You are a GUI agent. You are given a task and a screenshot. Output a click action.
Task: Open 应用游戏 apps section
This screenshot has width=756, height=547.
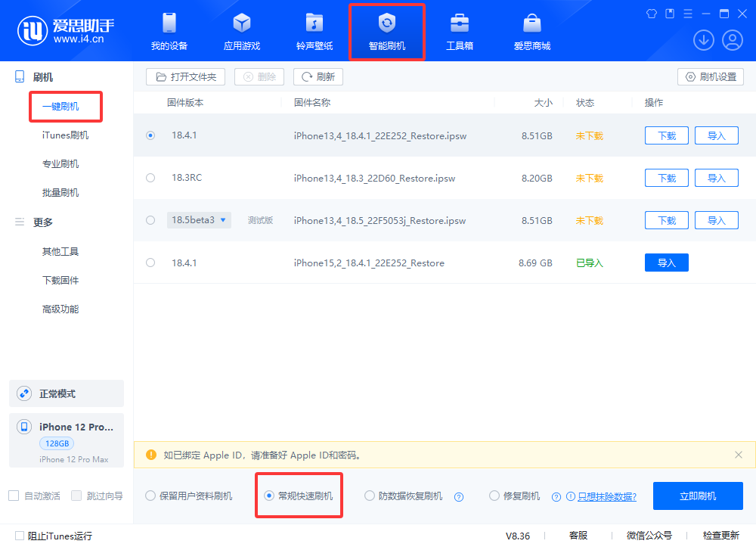pos(241,32)
